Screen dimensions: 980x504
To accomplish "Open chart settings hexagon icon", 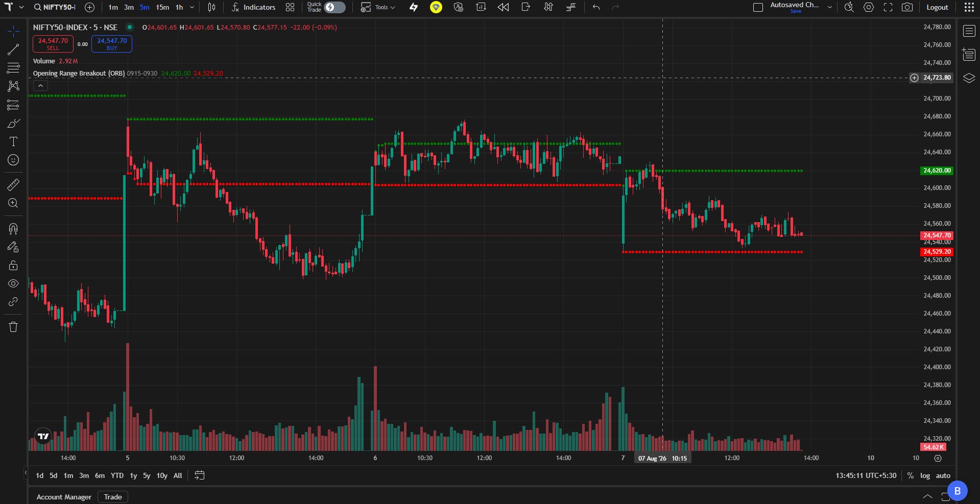I will 869,7.
